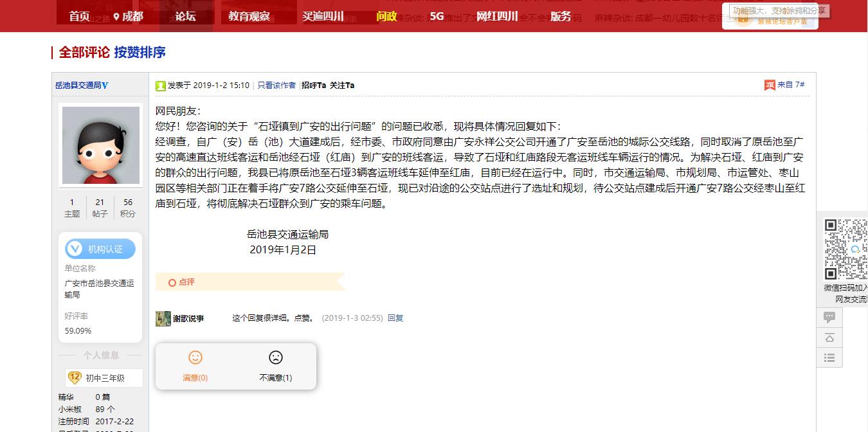Screen dimensions: 868x432
Task: Open the 问政 navigation item
Action: point(386,16)
